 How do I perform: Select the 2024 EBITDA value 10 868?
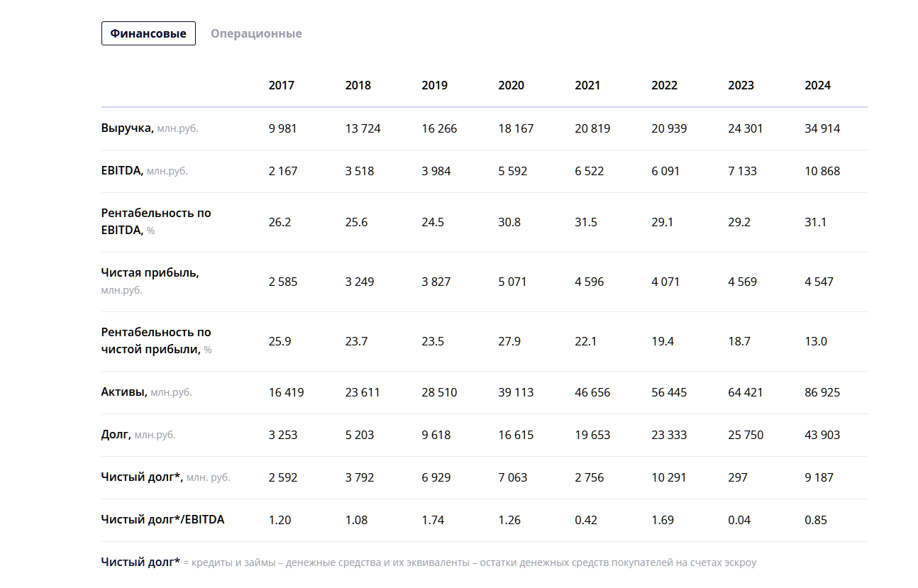click(x=822, y=171)
